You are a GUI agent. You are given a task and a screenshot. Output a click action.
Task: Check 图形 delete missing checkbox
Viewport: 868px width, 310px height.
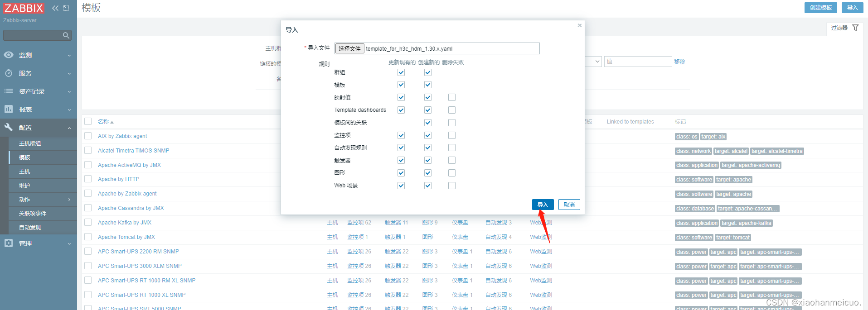pyautogui.click(x=452, y=173)
